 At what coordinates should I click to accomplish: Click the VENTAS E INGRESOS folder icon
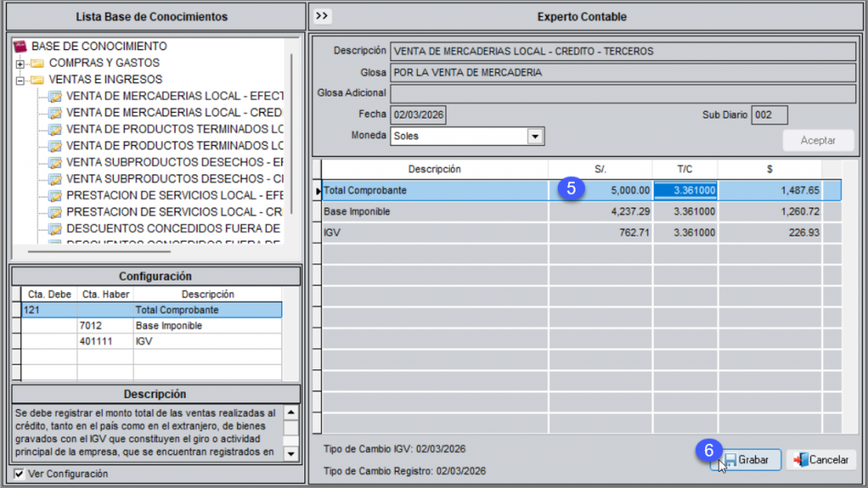click(x=37, y=80)
